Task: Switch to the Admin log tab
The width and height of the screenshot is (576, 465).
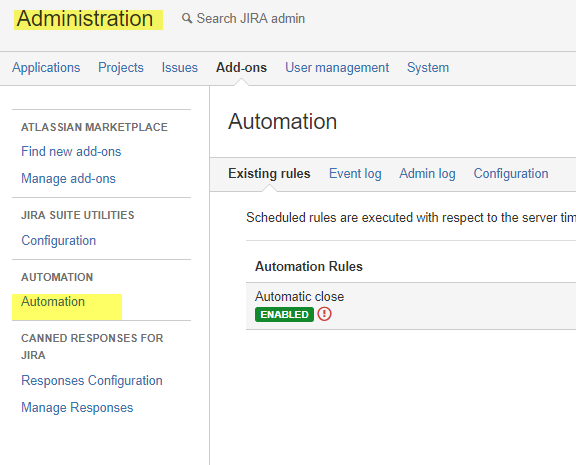Action: click(427, 173)
